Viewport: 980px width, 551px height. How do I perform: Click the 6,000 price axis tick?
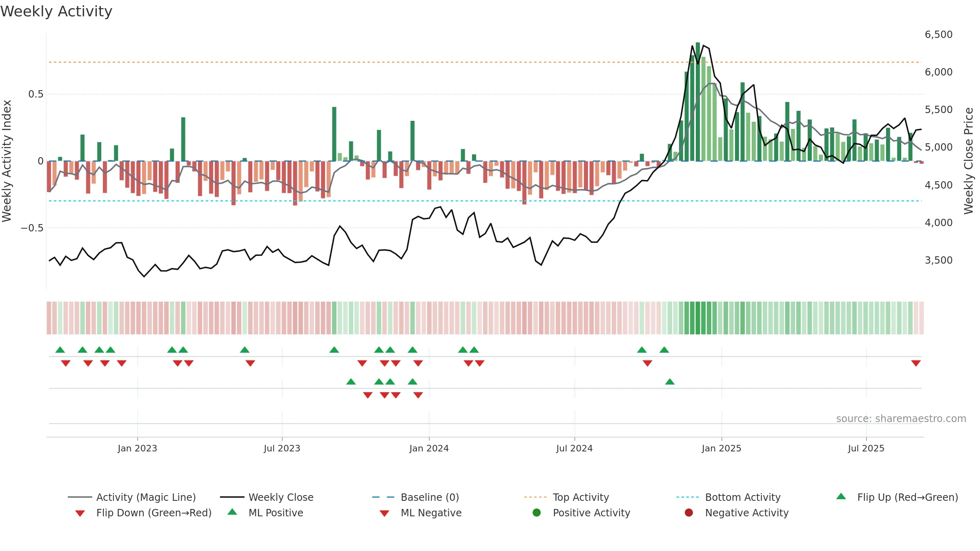tap(938, 72)
